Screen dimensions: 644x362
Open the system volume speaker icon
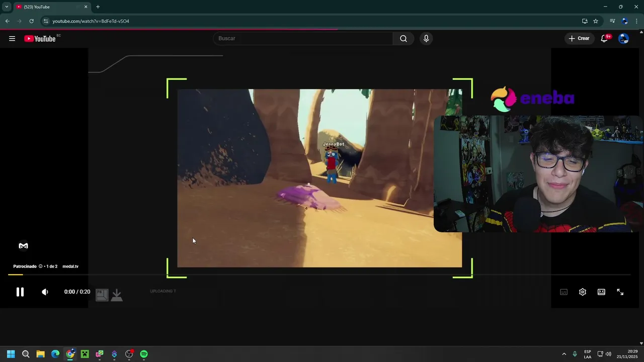(609, 354)
